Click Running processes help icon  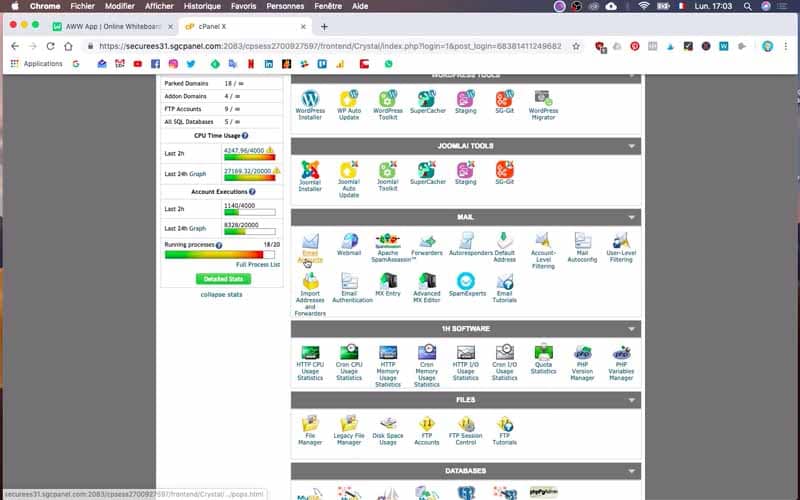(219, 245)
